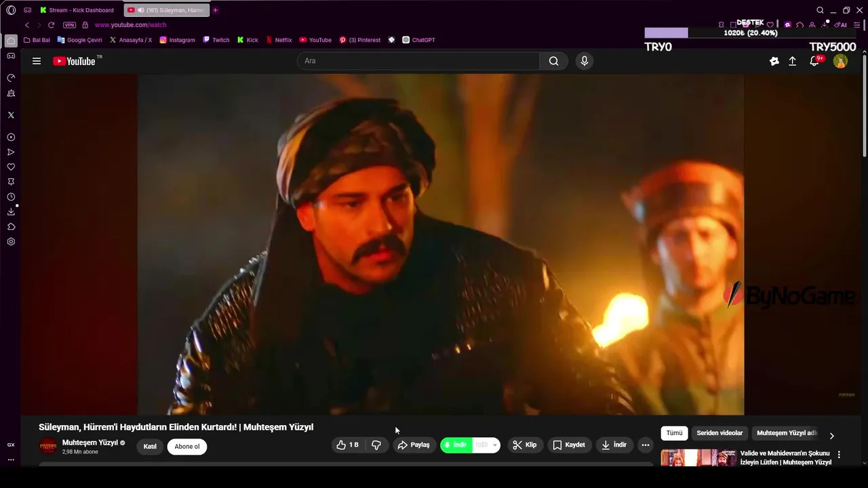Open browser tab search magnifier
This screenshot has height=488, width=868.
point(820,10)
